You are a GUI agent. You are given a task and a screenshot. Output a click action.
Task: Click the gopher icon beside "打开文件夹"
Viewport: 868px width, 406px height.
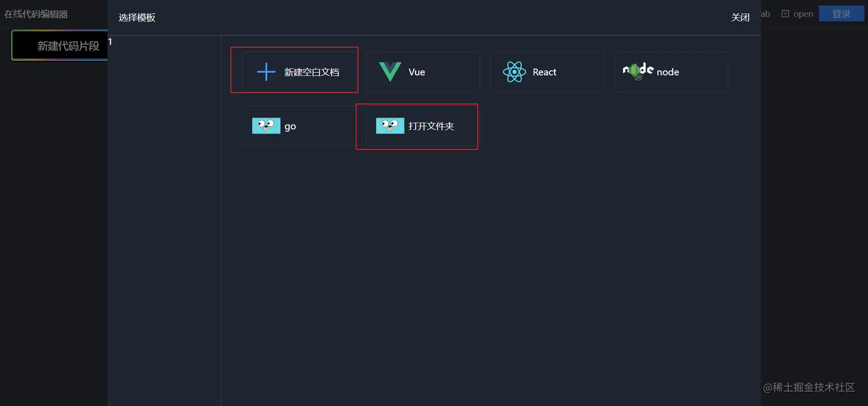pos(390,126)
